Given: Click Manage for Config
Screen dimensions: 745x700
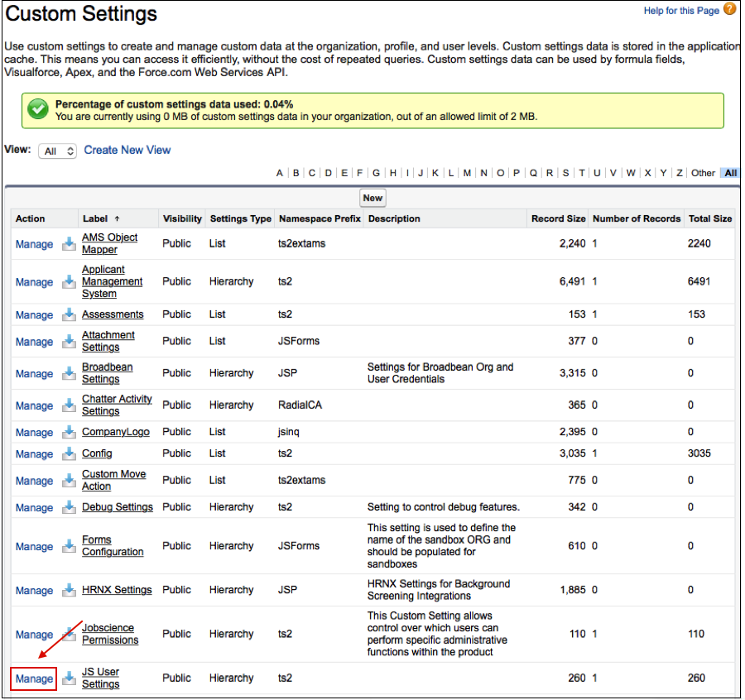Looking at the screenshot, I should [x=34, y=454].
